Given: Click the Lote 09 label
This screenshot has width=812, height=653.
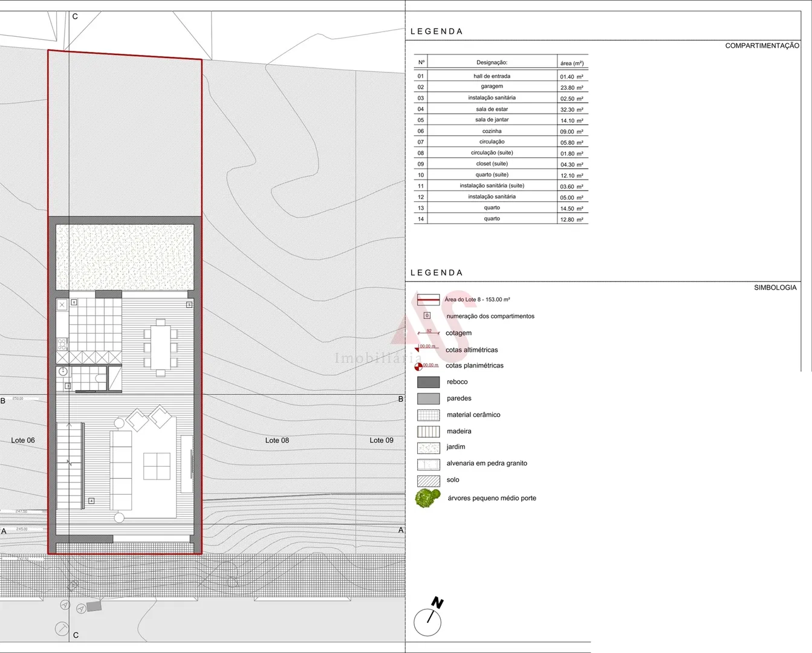Looking at the screenshot, I should coord(382,440).
